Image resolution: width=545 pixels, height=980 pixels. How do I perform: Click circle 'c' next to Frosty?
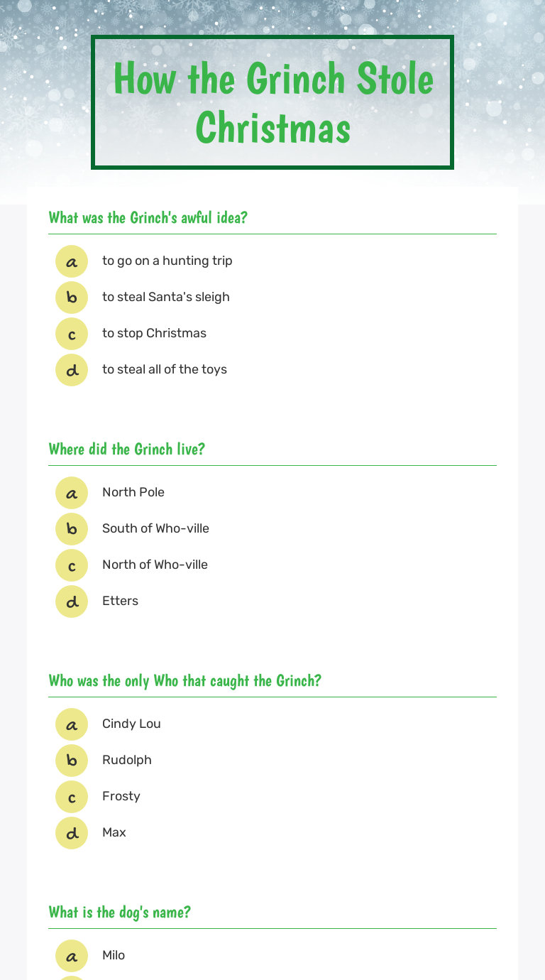(72, 797)
